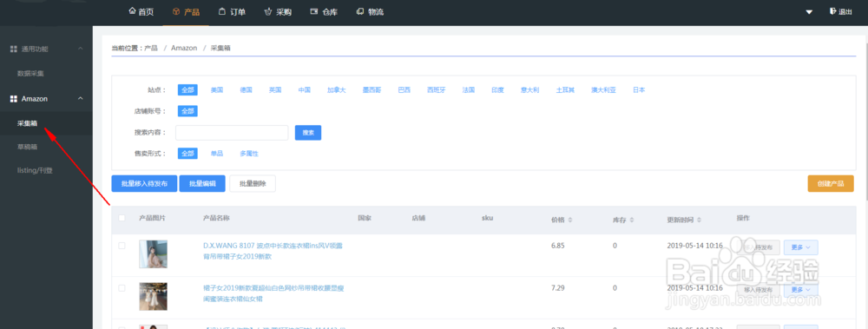Open the 采购 purchasing section in top bar
Image resolution: width=868 pixels, height=329 pixels.
tap(278, 11)
